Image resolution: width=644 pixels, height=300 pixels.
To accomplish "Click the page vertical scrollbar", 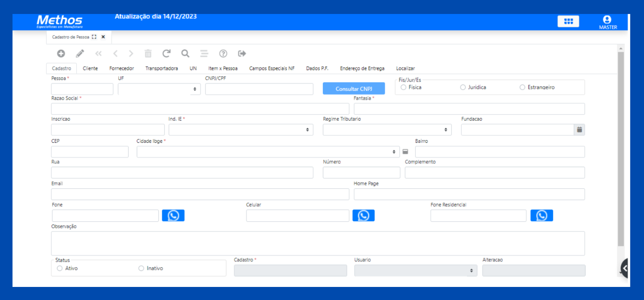I will click(621, 149).
